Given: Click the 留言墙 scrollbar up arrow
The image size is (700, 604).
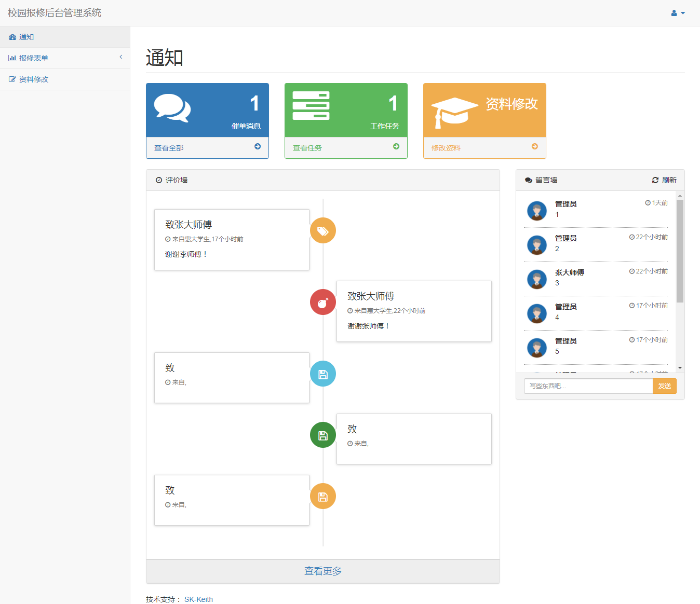Looking at the screenshot, I should click(680, 196).
